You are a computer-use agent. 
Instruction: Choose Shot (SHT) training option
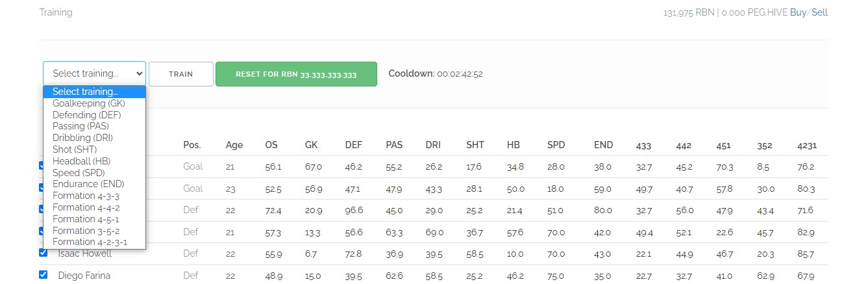pyautogui.click(x=95, y=149)
